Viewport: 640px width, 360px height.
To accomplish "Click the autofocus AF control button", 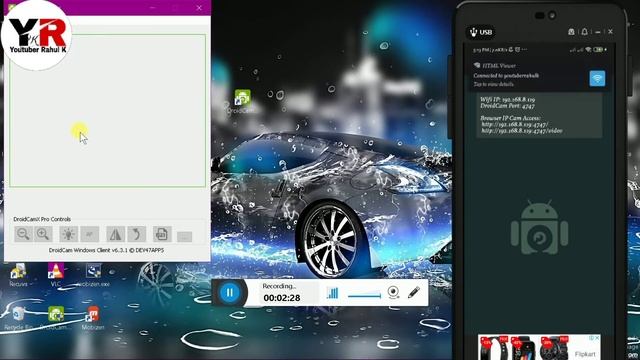I will click(x=89, y=234).
